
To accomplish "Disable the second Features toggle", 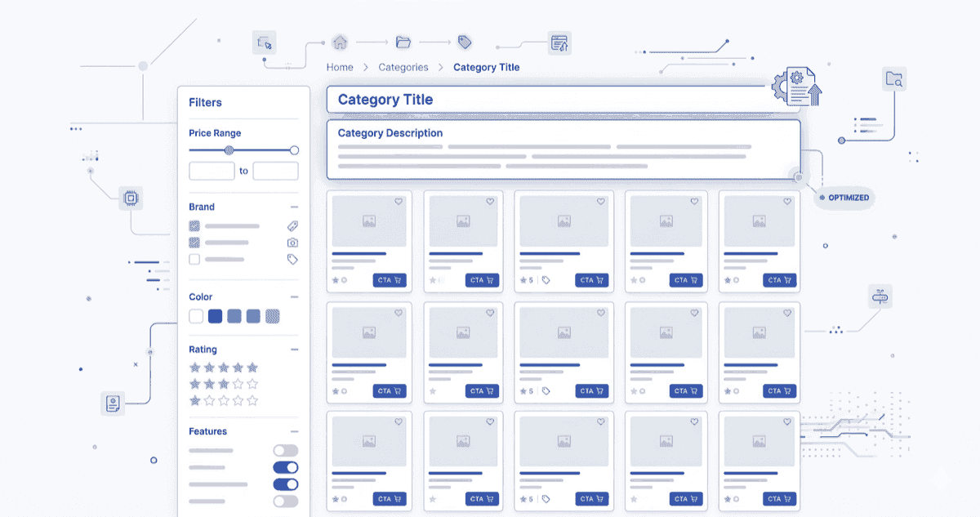I will pyautogui.click(x=286, y=468).
